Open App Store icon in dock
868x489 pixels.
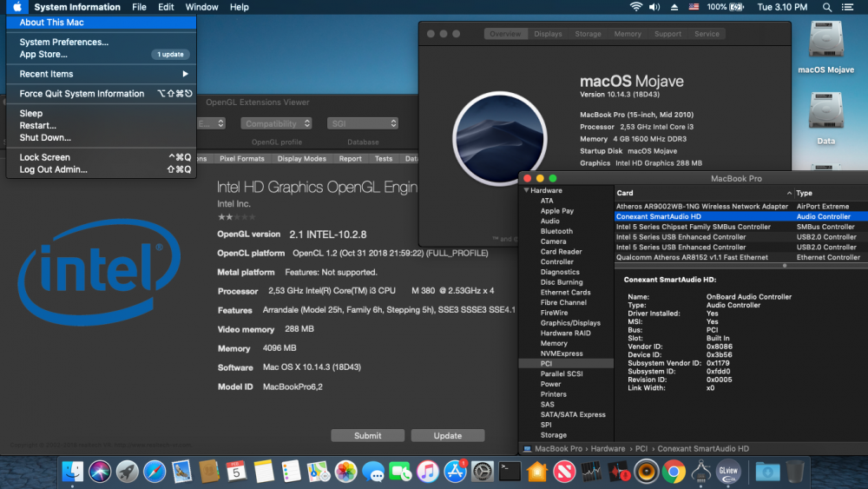455,472
